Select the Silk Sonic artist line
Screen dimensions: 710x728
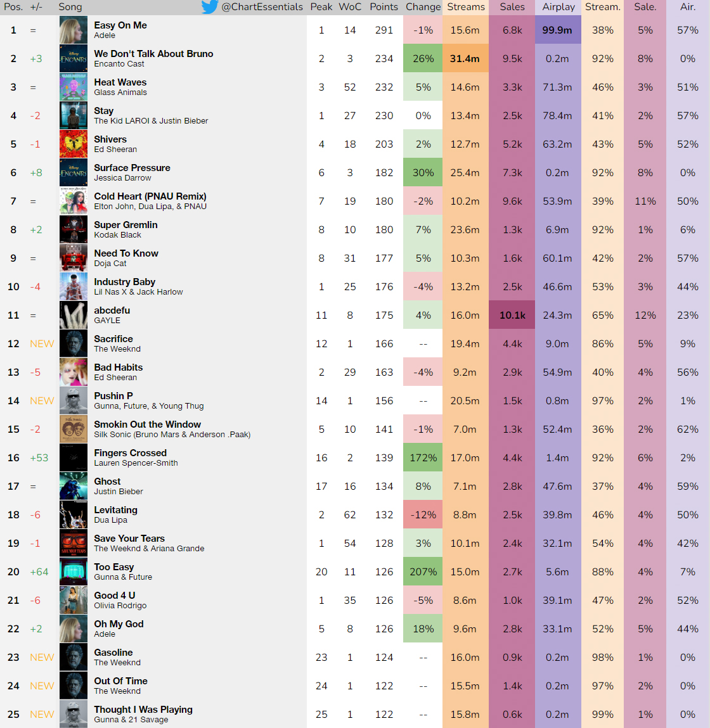click(172, 435)
